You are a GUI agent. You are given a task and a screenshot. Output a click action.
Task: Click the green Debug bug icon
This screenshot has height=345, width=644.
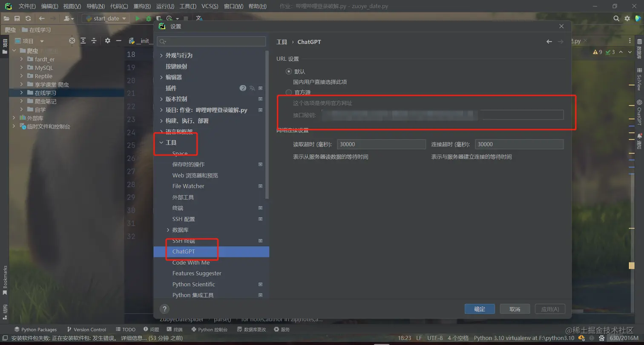pyautogui.click(x=149, y=18)
